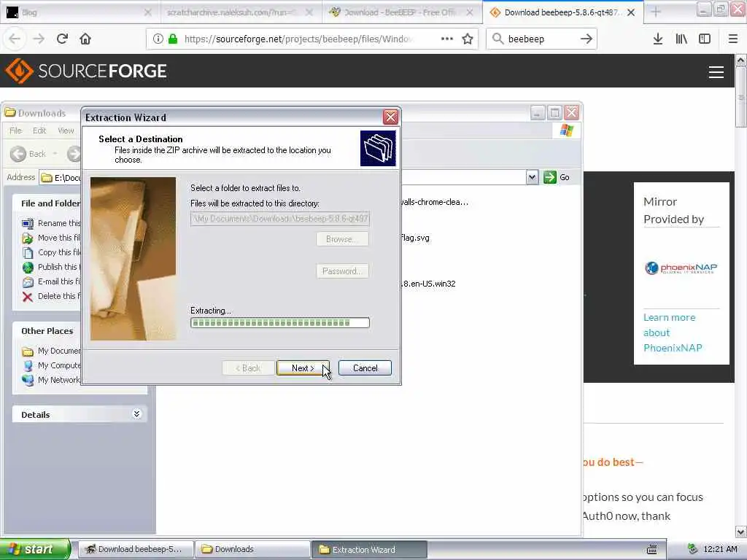Click Move this file task
This screenshot has height=560, width=747.
coord(52,238)
